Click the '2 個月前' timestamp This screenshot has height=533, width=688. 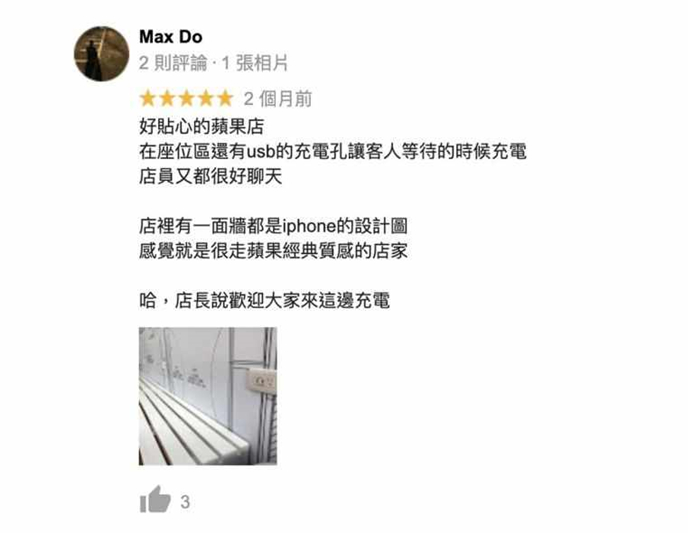point(277,99)
